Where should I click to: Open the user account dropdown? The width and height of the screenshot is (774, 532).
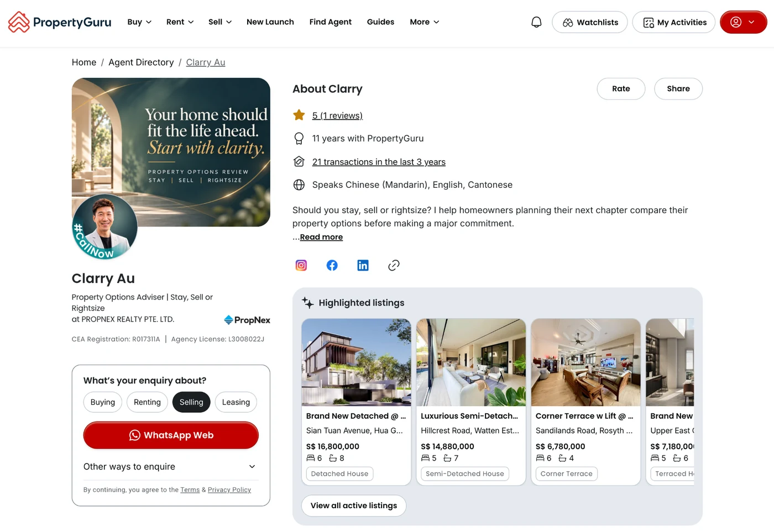click(743, 22)
